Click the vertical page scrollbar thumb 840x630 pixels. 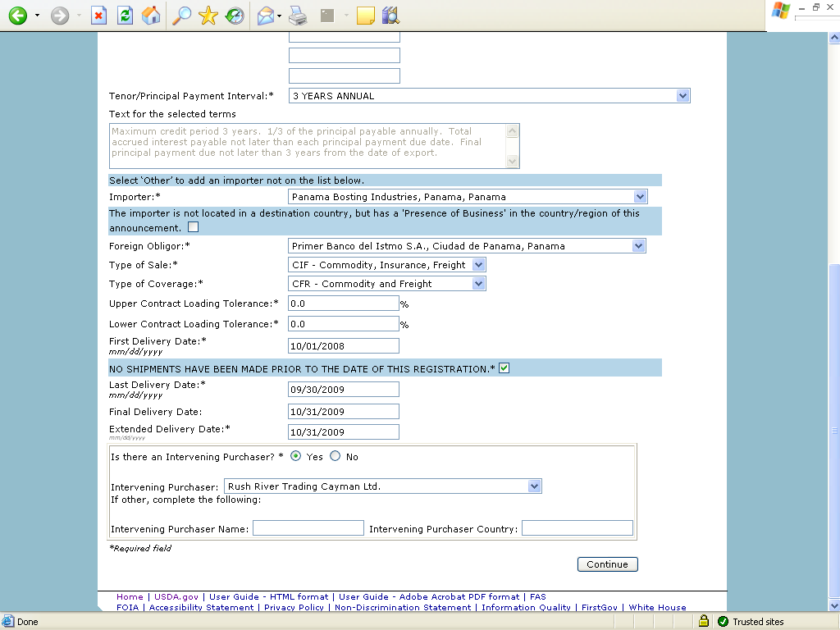tap(834, 431)
